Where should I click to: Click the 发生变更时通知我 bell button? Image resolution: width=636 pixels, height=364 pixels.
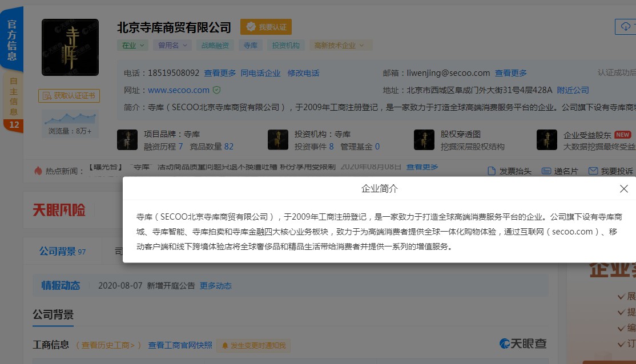point(253,345)
